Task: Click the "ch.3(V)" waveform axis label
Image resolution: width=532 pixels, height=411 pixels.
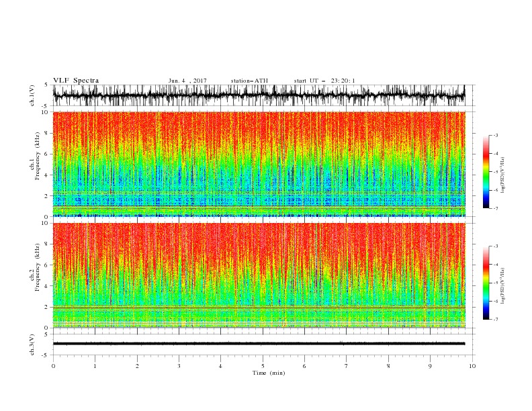Action: point(32,345)
